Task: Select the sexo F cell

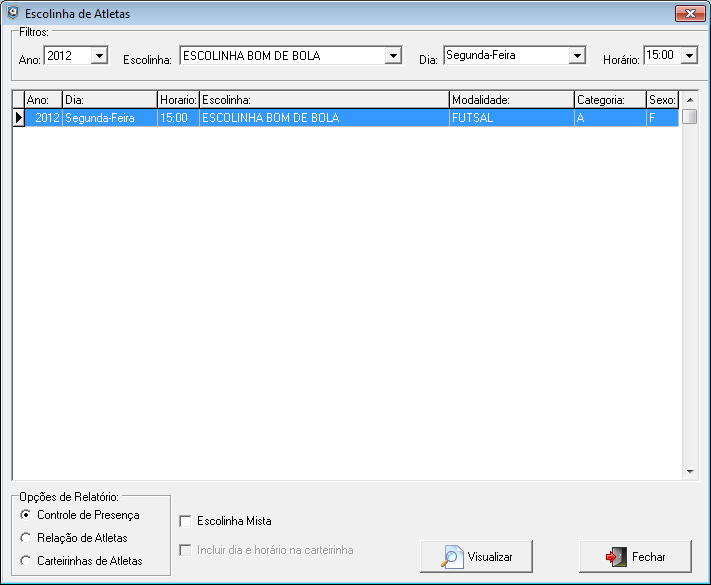Action: coord(662,118)
